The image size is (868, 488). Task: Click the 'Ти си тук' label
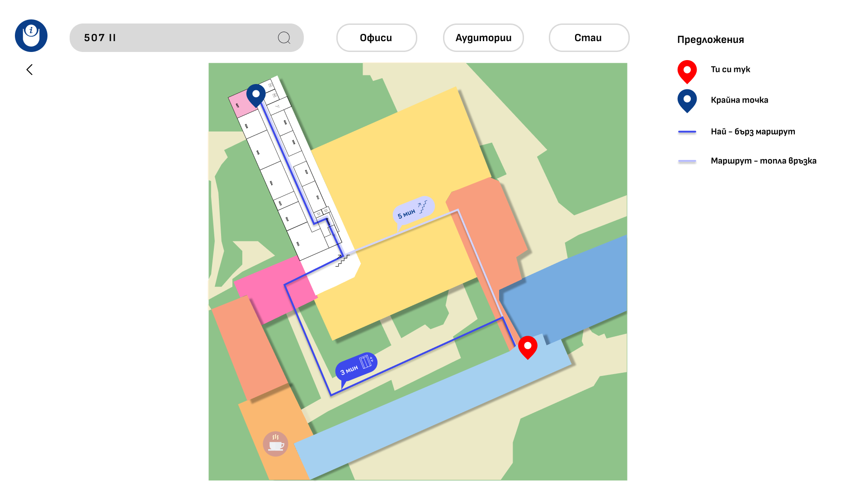tap(730, 70)
